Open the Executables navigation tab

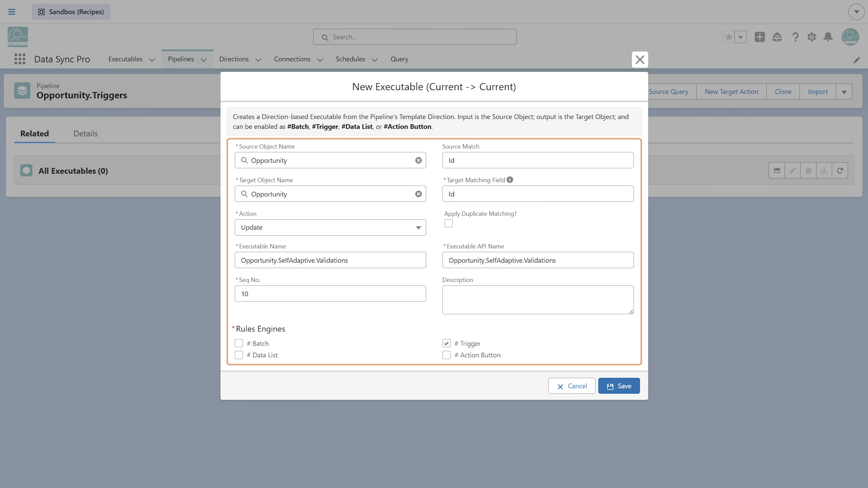pos(125,59)
